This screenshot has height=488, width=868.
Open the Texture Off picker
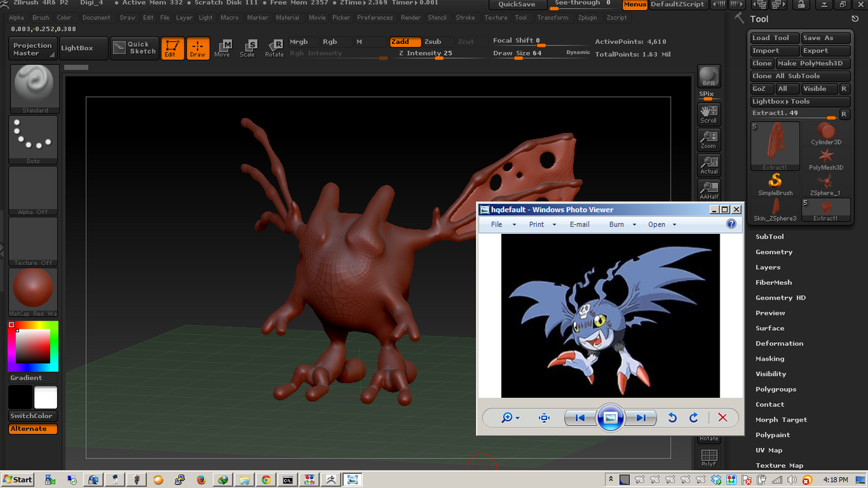(x=35, y=242)
